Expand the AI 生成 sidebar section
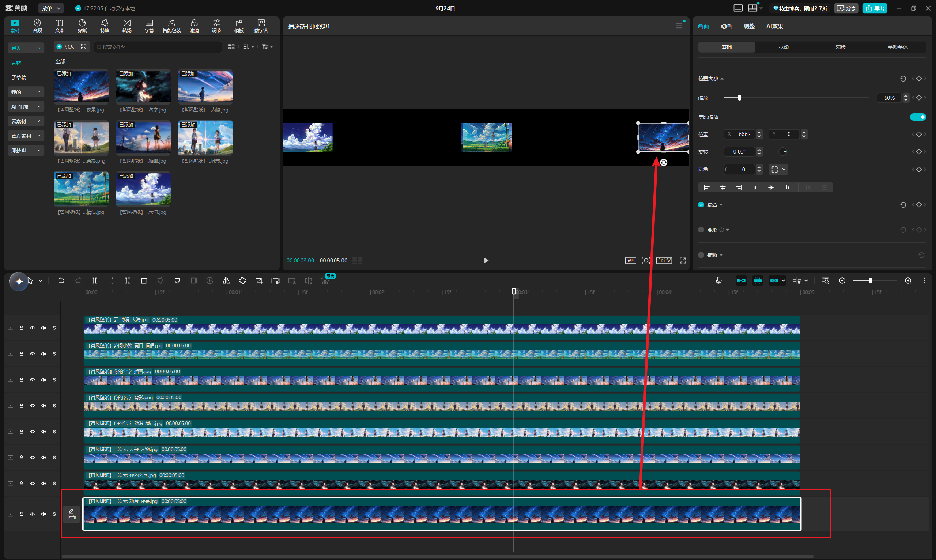 pos(26,107)
